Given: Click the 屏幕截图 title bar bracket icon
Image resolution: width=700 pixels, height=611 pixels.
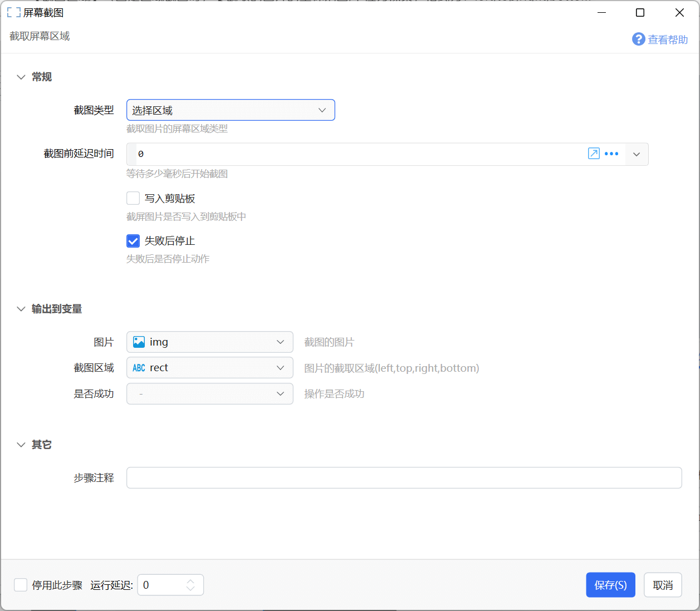Looking at the screenshot, I should (13, 12).
